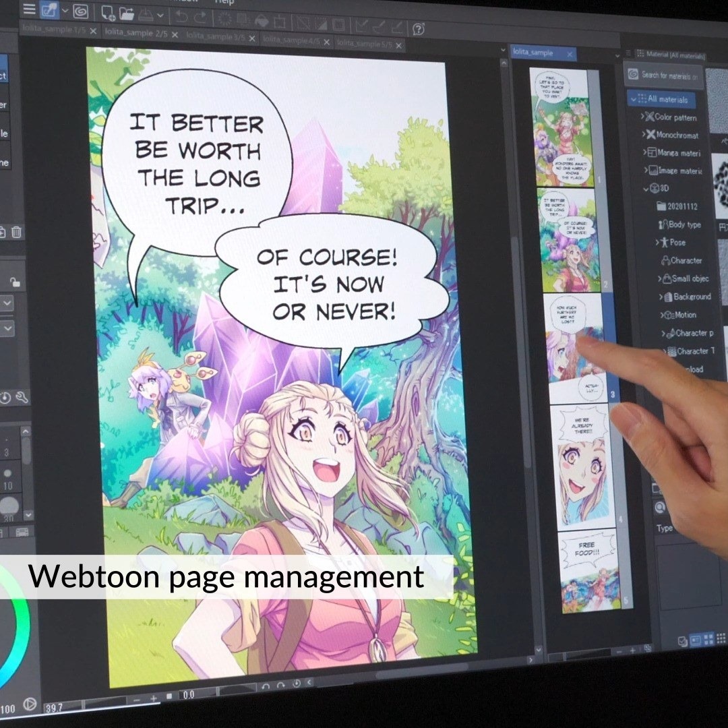Select page 4 thumbnail with WE'RE ALREADY THERE

tap(584, 467)
